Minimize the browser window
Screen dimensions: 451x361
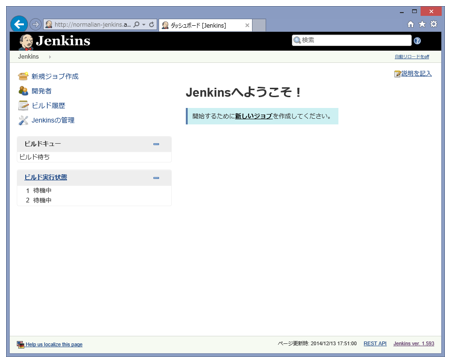402,12
